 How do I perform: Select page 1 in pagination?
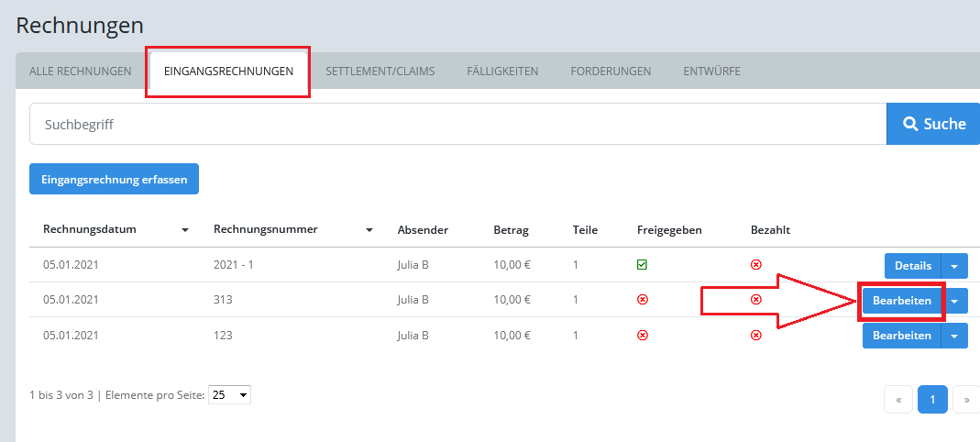pyautogui.click(x=932, y=400)
